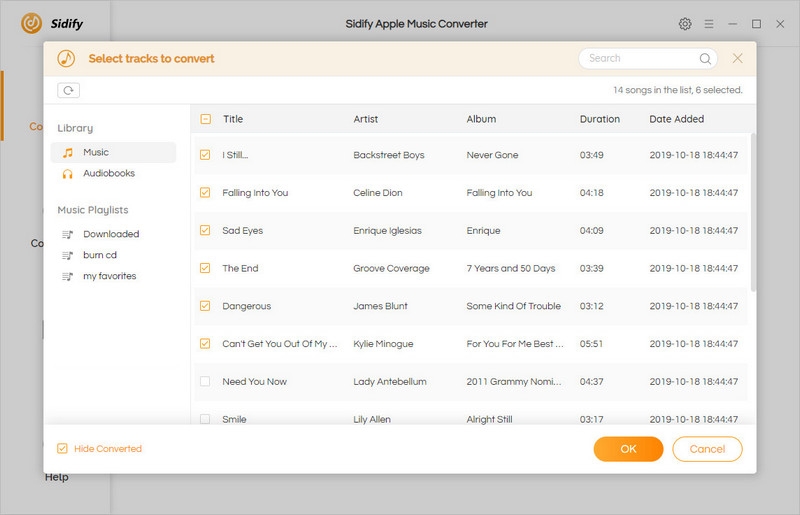Uncheck the 'I Still...' track checkbox

coord(205,155)
